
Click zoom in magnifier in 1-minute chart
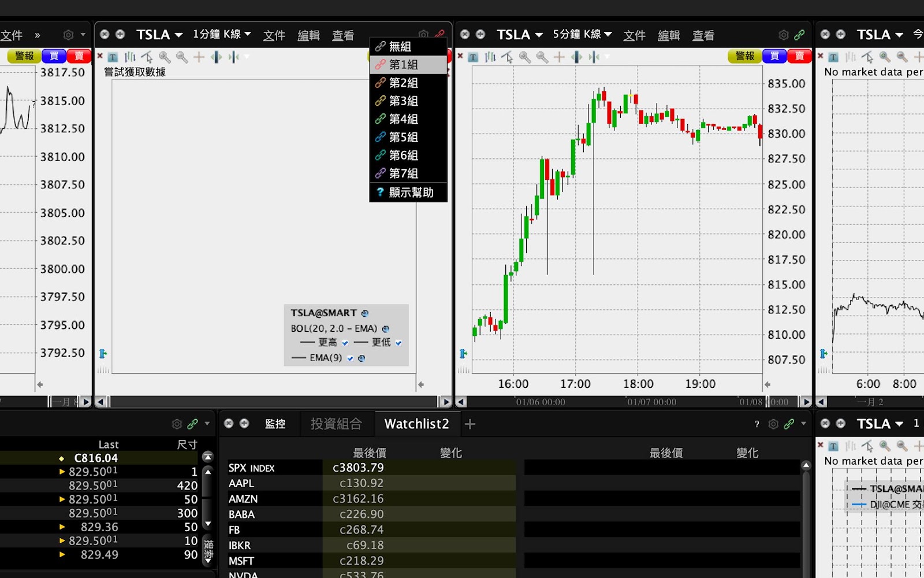click(x=165, y=57)
